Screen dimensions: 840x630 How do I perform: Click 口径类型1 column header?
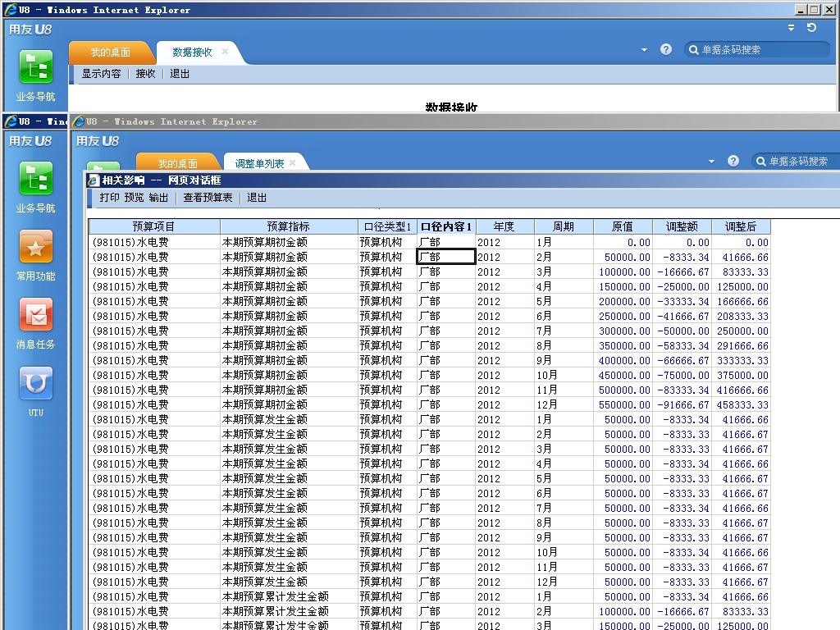point(387,226)
